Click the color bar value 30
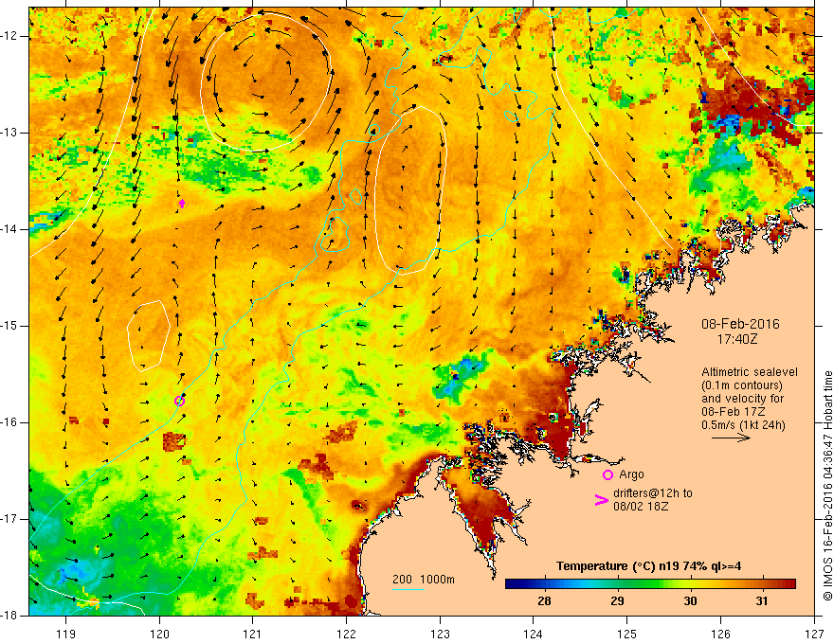The height and width of the screenshot is (644, 834). pos(690,601)
